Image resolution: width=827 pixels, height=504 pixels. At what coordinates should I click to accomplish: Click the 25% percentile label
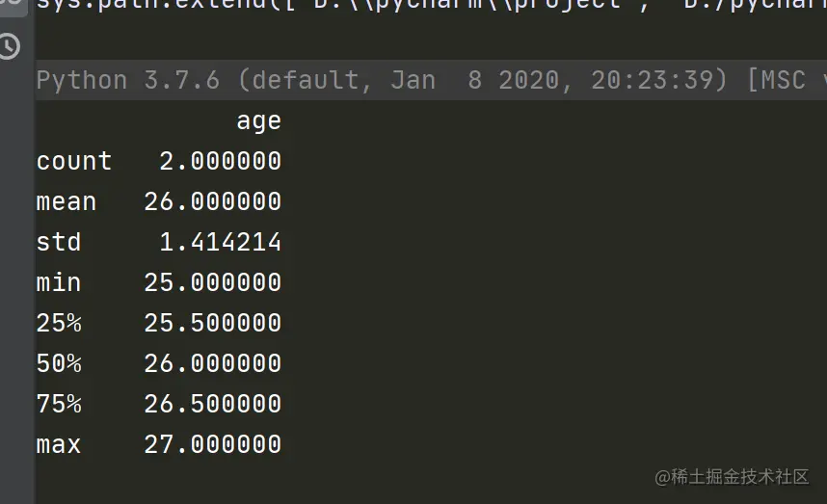click(x=59, y=323)
